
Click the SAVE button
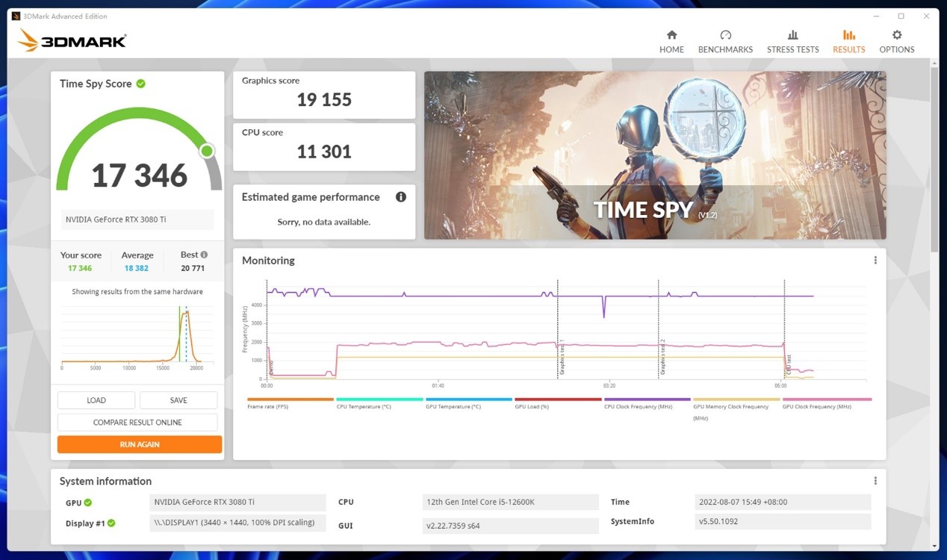(x=178, y=400)
